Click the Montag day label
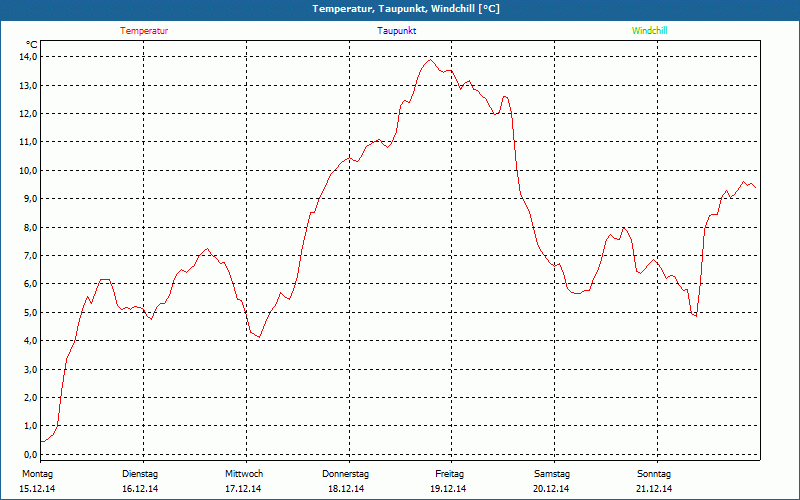 click(x=37, y=474)
